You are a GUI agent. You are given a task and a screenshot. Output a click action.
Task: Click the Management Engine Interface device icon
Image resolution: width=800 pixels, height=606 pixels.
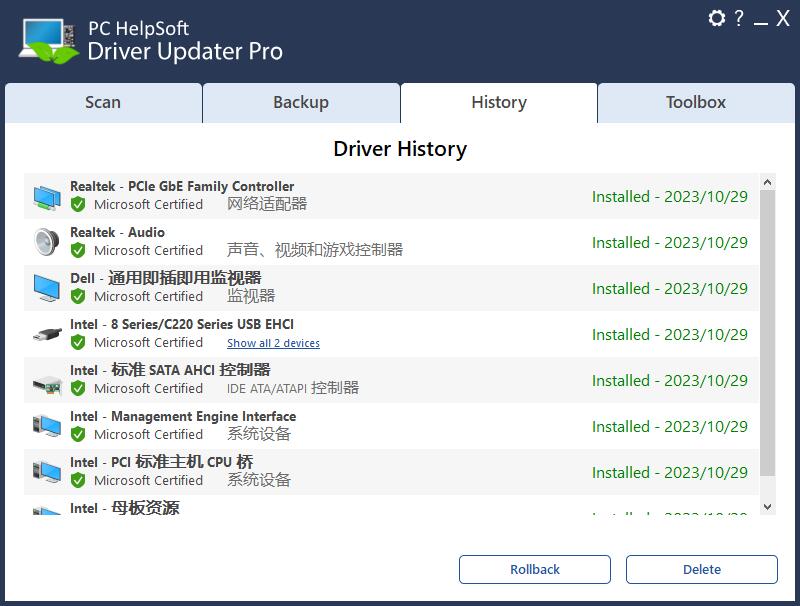pyautogui.click(x=46, y=425)
